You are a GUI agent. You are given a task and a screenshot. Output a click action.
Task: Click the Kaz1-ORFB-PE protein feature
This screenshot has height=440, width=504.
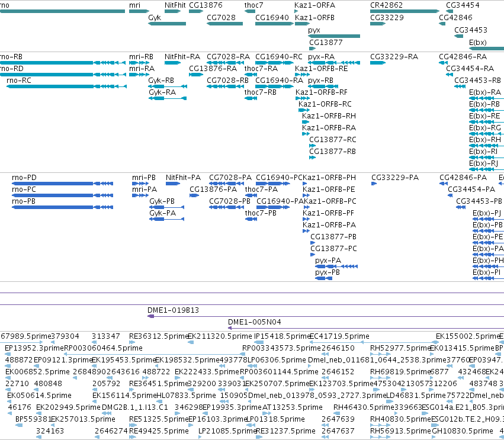click(x=306, y=195)
